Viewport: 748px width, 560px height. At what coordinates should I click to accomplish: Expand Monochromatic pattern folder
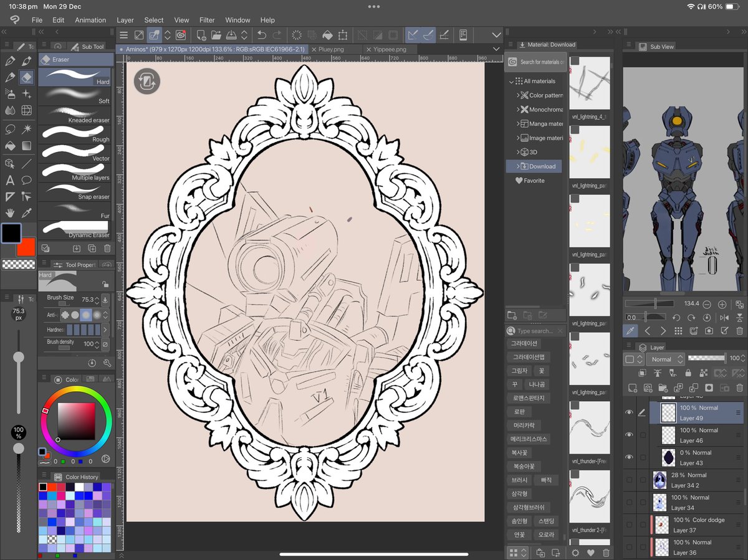pos(518,110)
